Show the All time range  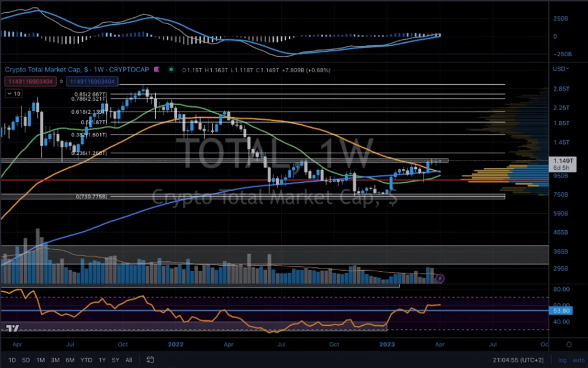tap(129, 360)
